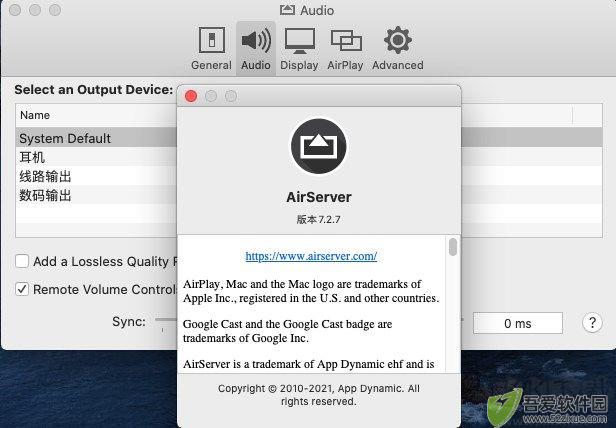Screen dimensions: 616x428
Task: Open help with question mark button
Action: point(592,323)
